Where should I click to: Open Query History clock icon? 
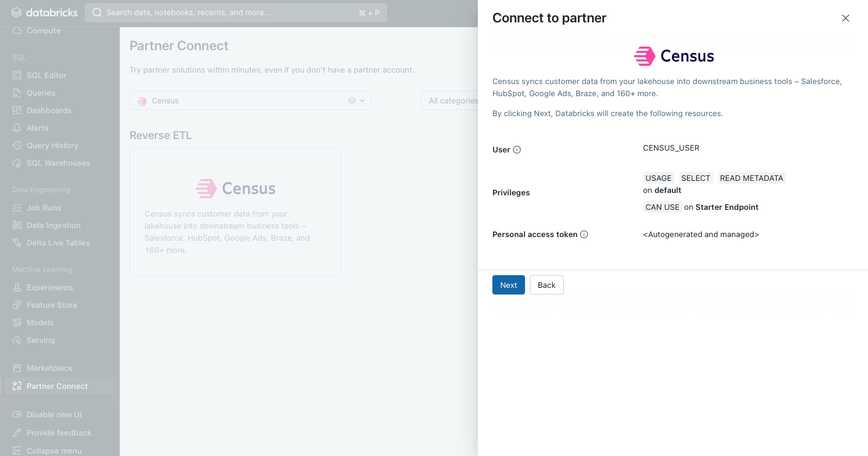pos(17,145)
